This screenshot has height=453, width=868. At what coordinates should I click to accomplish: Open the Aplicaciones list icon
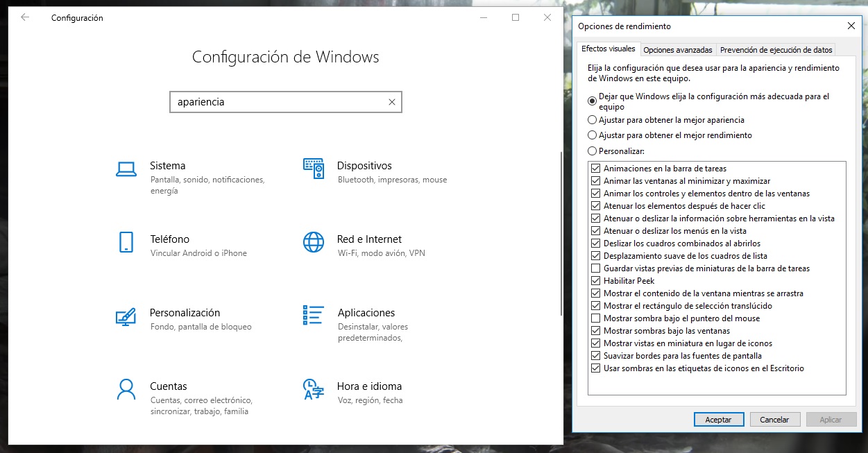point(314,315)
